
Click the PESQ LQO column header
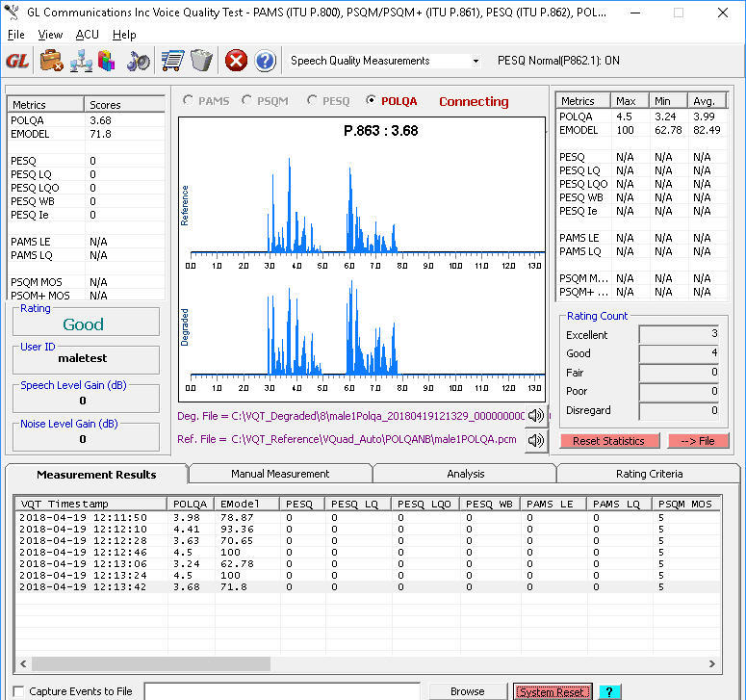tap(424, 504)
